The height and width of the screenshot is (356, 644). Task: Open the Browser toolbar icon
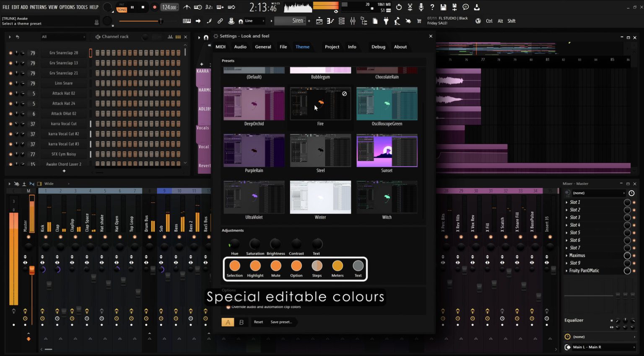pyautogui.click(x=364, y=21)
